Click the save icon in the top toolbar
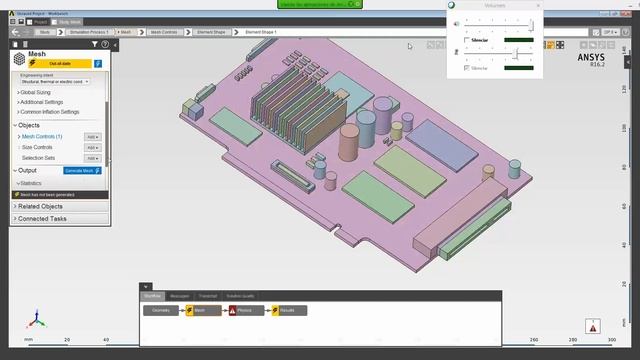 pos(21,22)
